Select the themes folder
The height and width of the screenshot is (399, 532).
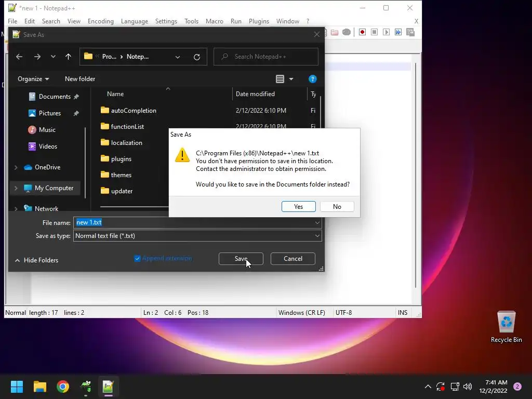[x=121, y=175]
